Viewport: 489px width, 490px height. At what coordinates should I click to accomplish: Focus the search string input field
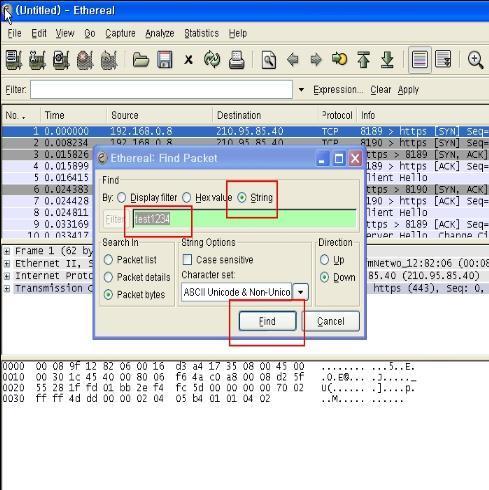tap(245, 219)
